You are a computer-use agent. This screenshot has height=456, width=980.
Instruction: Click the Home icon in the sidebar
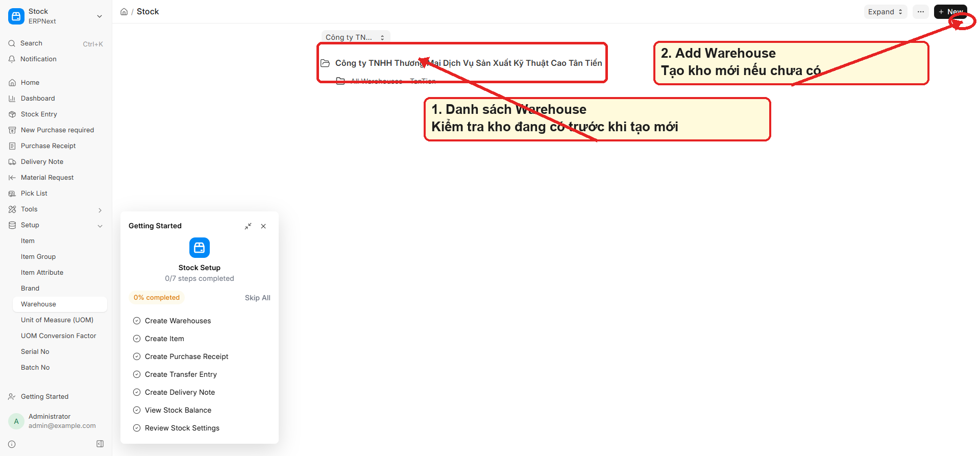[x=12, y=83]
